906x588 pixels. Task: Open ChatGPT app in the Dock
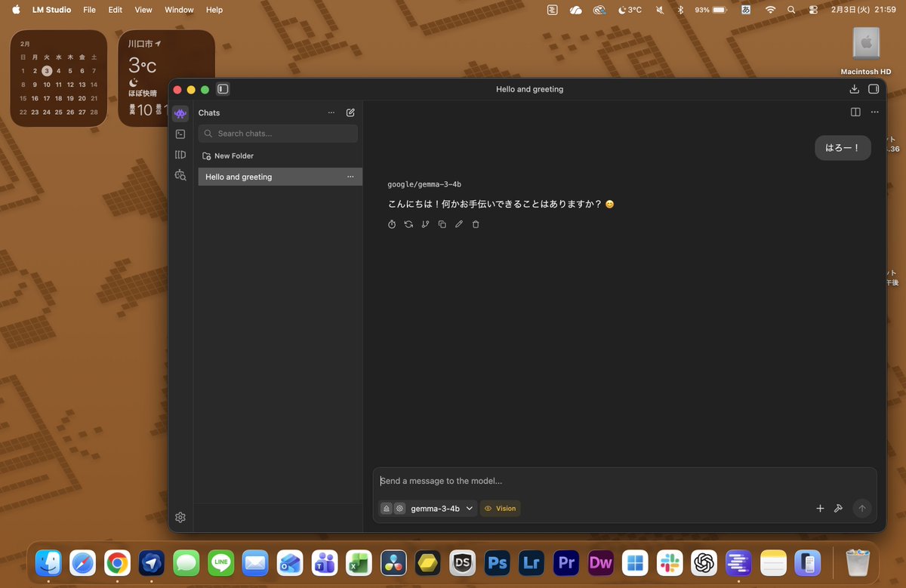(x=704, y=562)
